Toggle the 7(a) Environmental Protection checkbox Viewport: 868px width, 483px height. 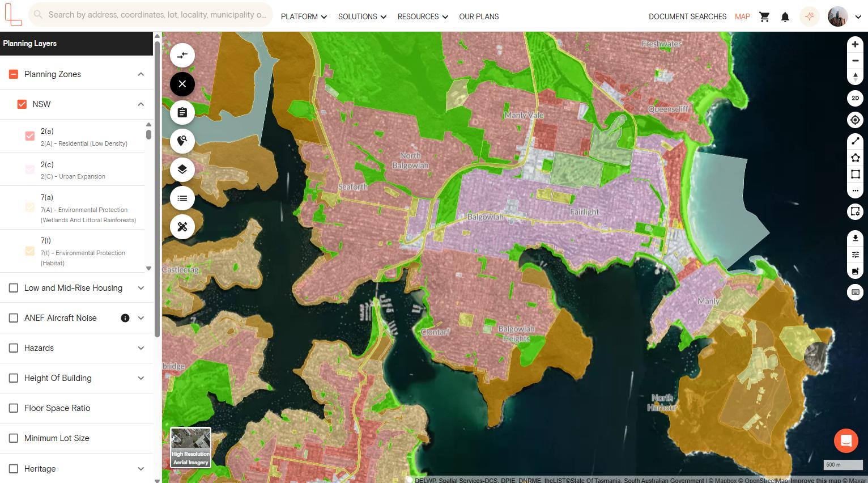[30, 207]
